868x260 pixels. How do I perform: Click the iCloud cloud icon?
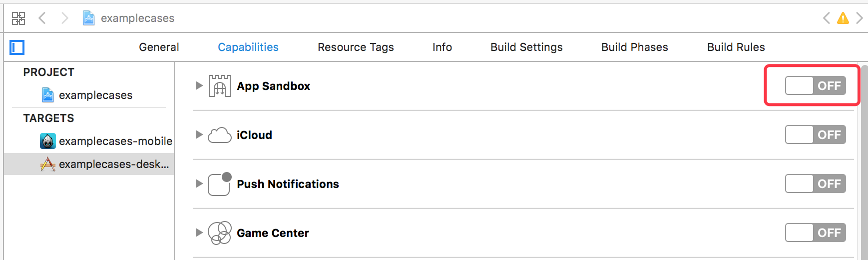coord(220,135)
